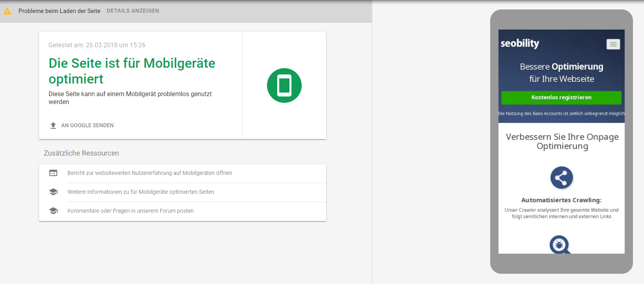This screenshot has height=284, width=644.
Task: Click graduation cap icon beside 'Kommentare oder Fragen'
Action: 53,211
